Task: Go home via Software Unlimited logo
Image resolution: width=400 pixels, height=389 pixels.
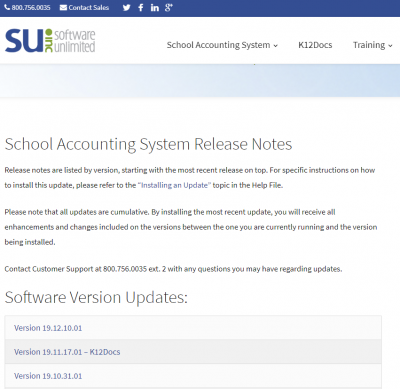Action: [50, 40]
